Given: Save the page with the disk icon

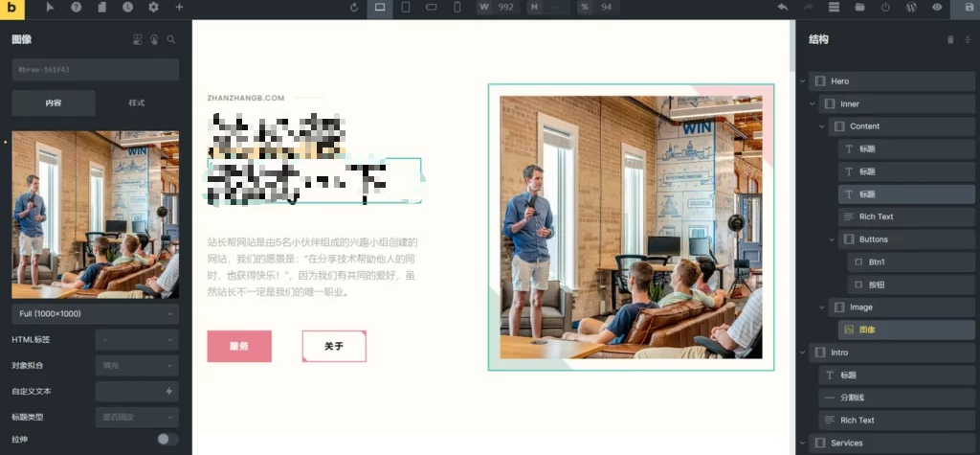Looking at the screenshot, I should click(x=969, y=7).
